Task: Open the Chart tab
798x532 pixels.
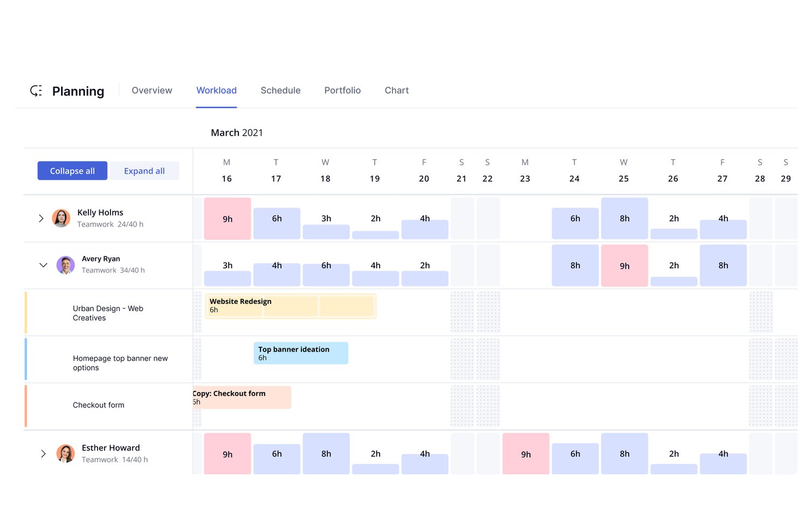Action: pyautogui.click(x=397, y=91)
